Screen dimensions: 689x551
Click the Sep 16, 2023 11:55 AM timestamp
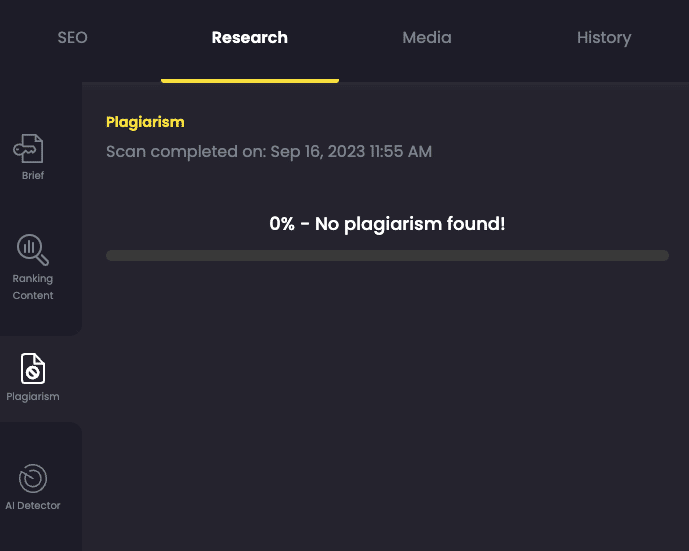point(351,152)
